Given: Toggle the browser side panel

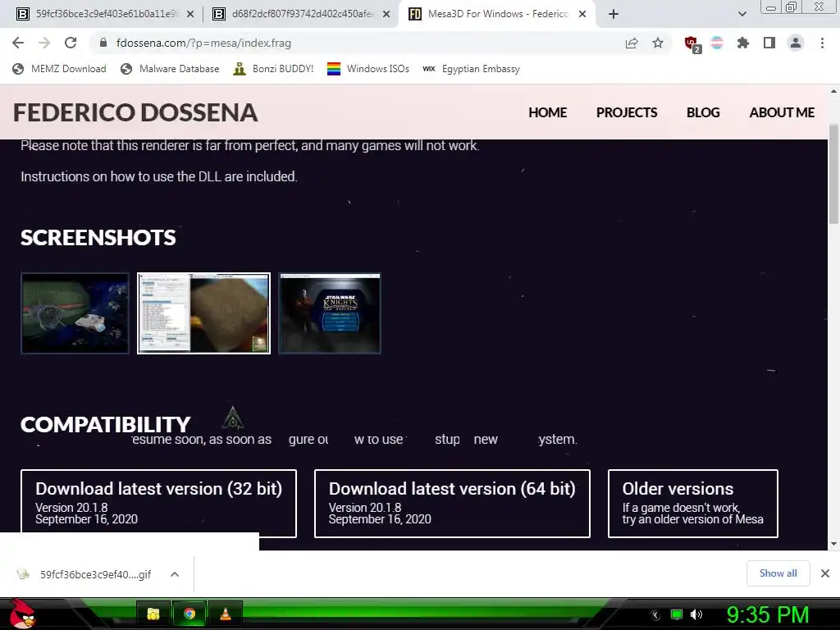Looking at the screenshot, I should (769, 43).
